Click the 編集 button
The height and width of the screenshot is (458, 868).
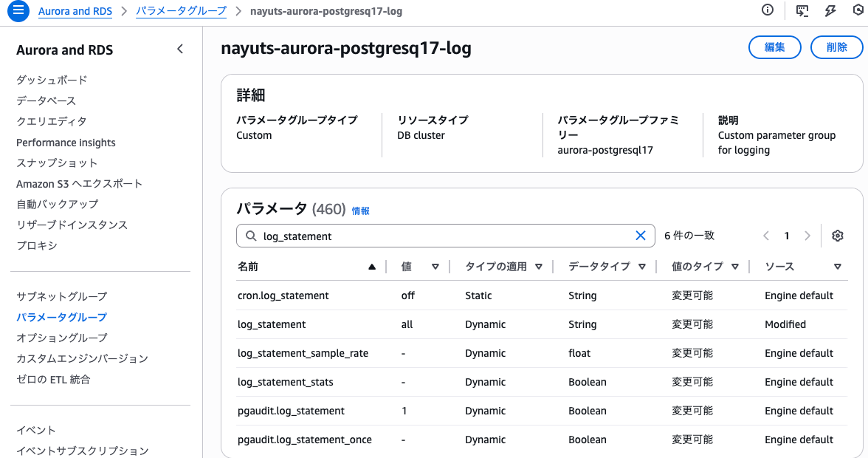pyautogui.click(x=774, y=47)
